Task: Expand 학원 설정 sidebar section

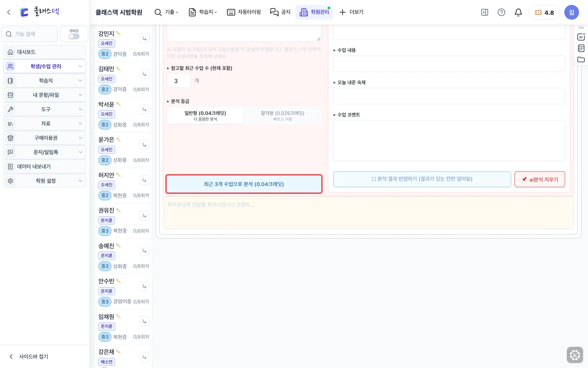Action: pos(45,181)
